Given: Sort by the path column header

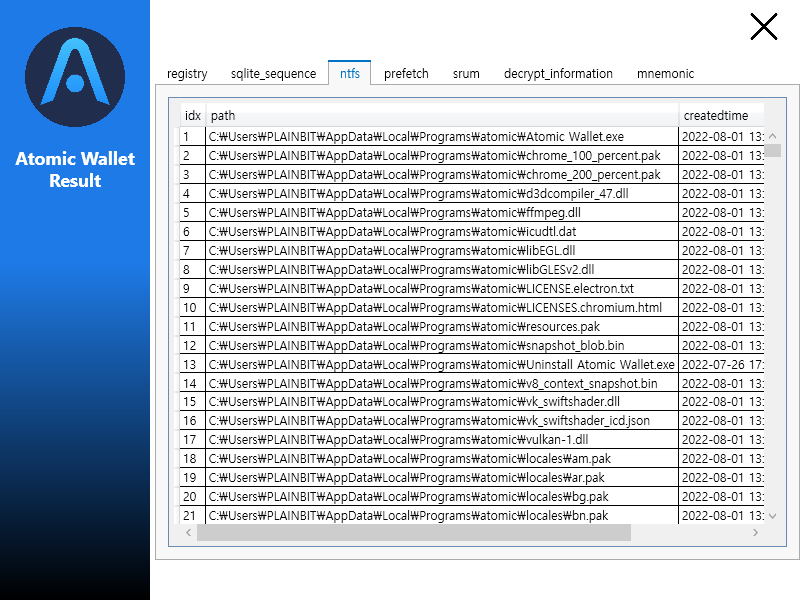Looking at the screenshot, I should pos(442,115).
